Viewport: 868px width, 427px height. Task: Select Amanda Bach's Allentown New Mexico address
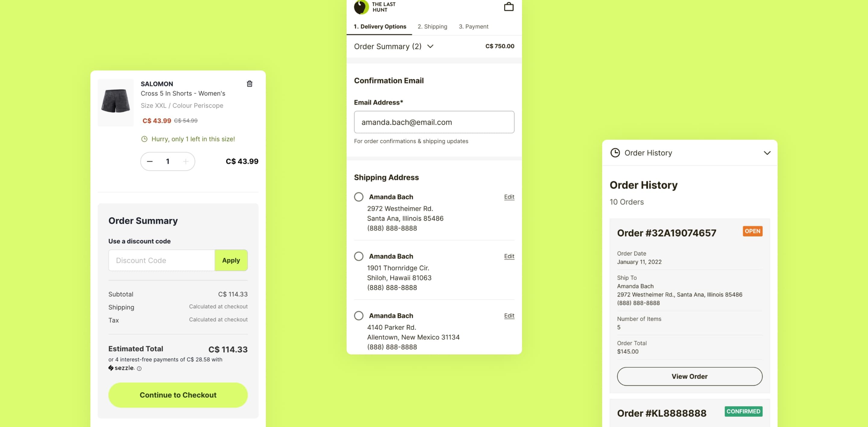click(359, 315)
